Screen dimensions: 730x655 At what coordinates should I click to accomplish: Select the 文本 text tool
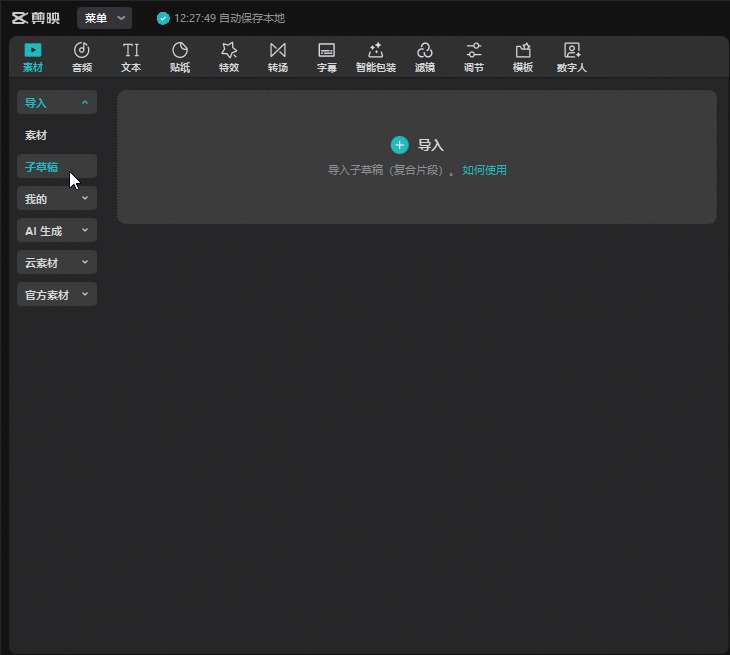[131, 57]
